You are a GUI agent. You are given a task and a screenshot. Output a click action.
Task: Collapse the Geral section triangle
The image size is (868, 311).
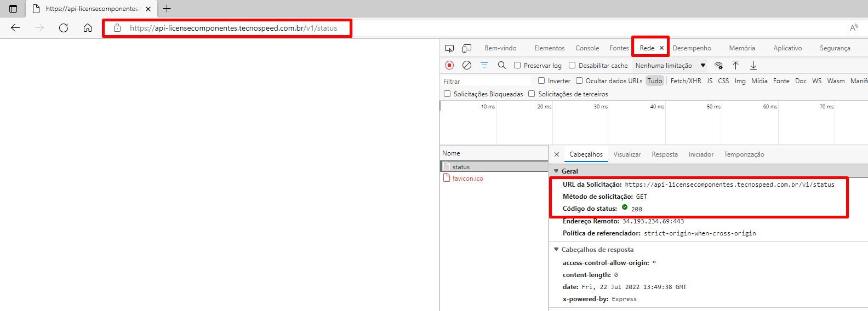pos(556,171)
